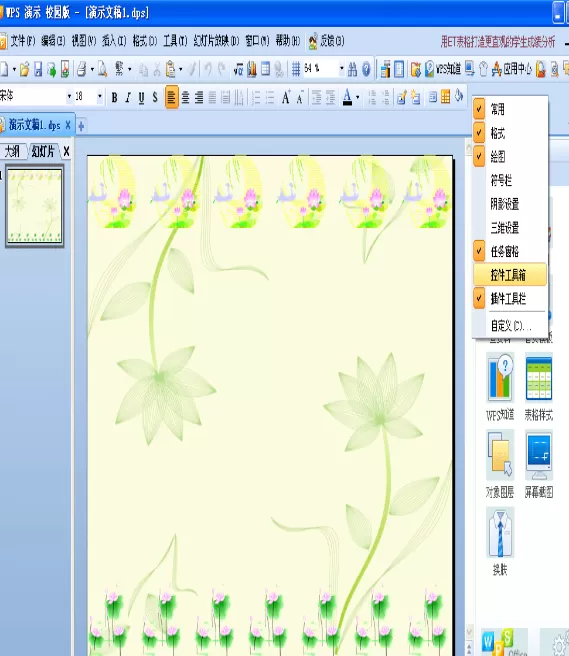
Task: Insert a table using the table icon
Action: (265, 69)
